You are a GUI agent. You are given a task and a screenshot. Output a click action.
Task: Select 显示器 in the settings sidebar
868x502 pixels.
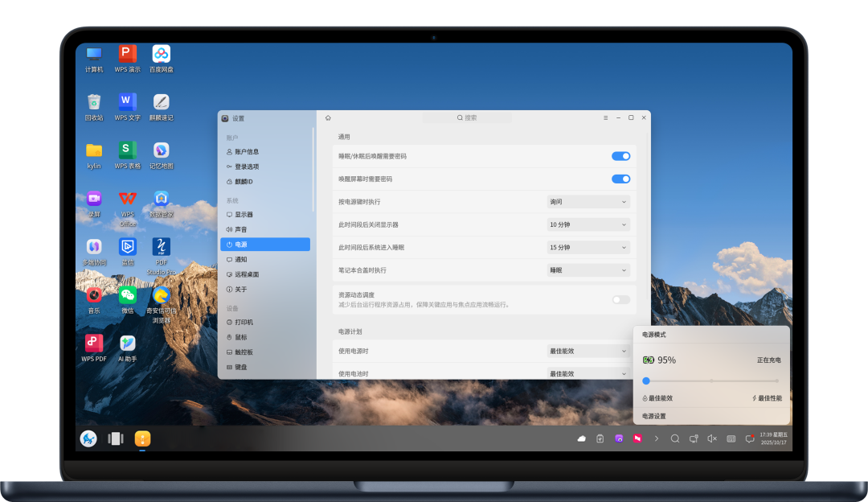(x=244, y=215)
